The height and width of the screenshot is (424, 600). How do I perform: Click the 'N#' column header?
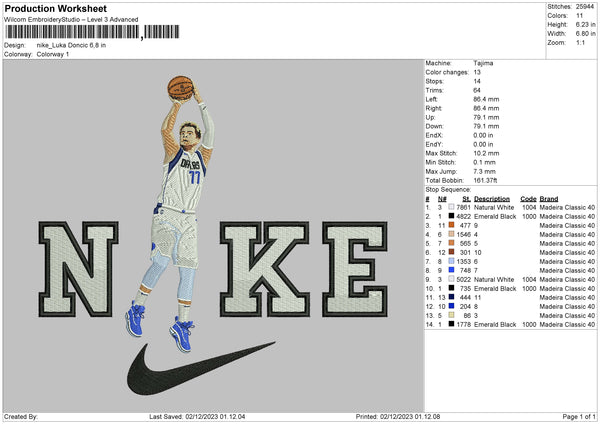442,199
